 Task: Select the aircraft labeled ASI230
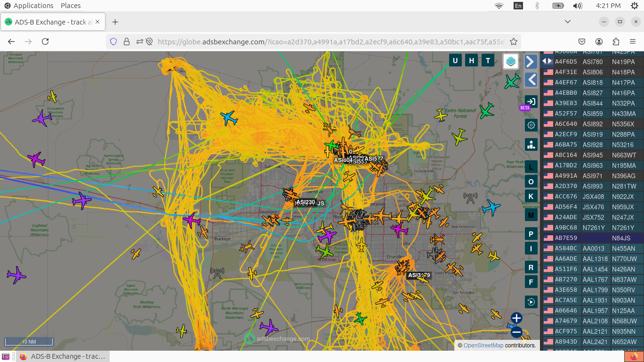[306, 202]
